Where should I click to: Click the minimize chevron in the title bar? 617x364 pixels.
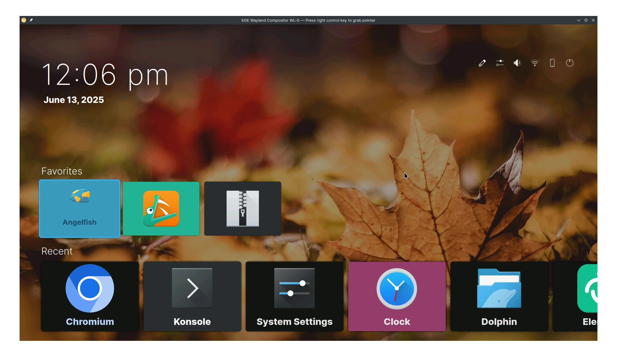[x=578, y=20]
